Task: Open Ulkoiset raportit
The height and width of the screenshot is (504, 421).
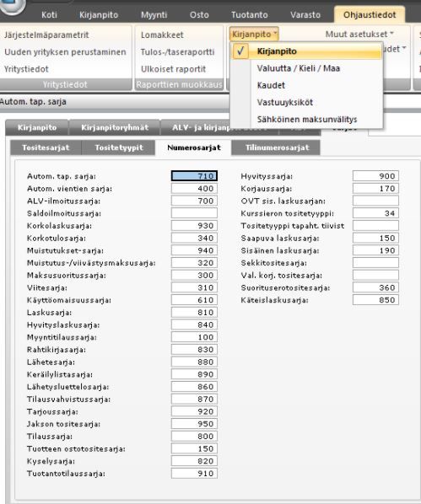Action: 173,69
